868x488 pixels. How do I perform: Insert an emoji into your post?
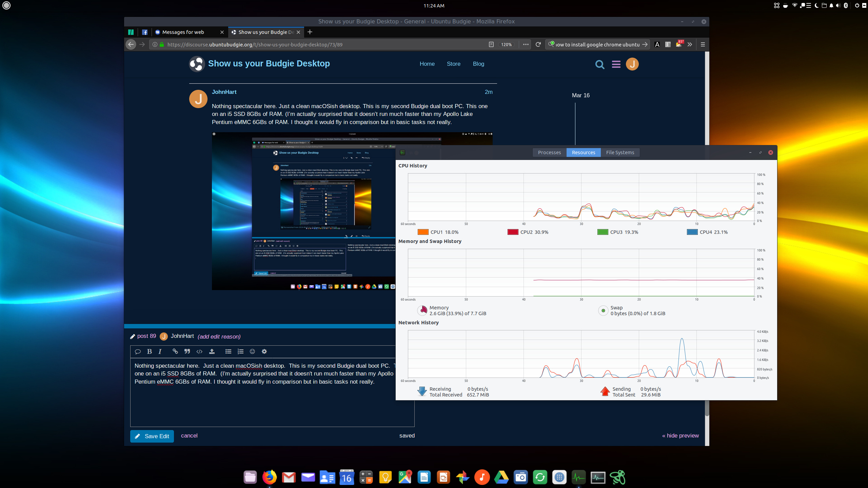(252, 351)
